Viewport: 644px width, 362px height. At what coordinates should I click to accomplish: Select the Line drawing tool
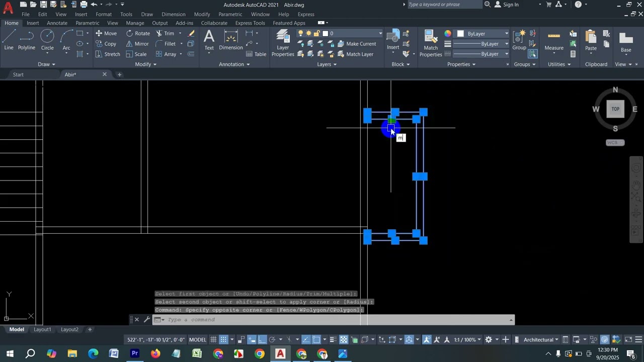click(x=9, y=40)
